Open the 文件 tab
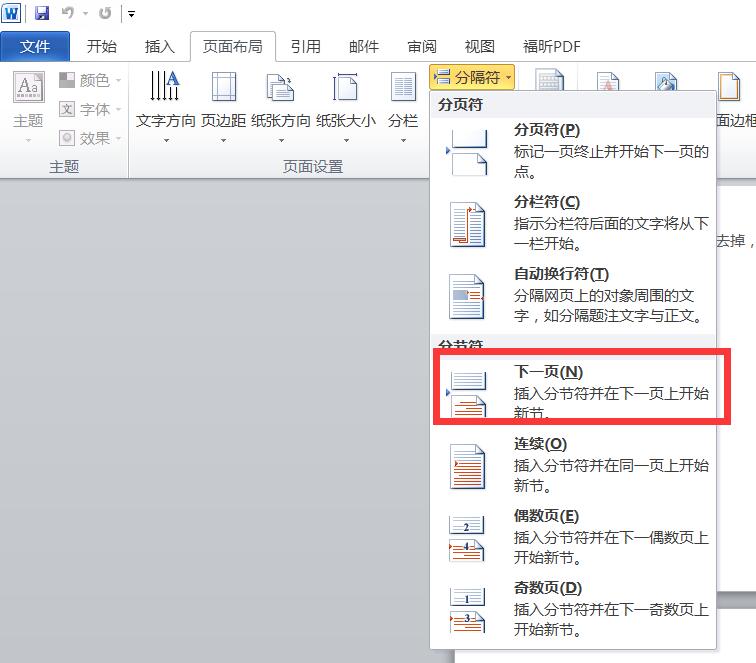The height and width of the screenshot is (663, 756). 35,47
